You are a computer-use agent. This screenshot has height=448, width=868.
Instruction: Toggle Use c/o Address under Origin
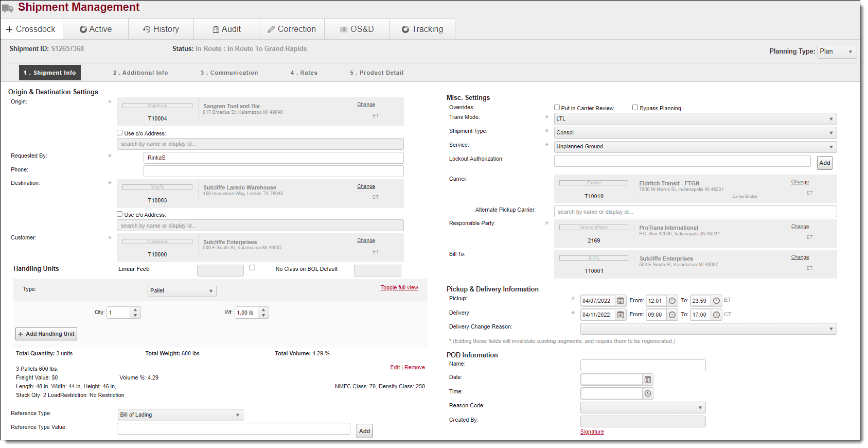coord(120,133)
